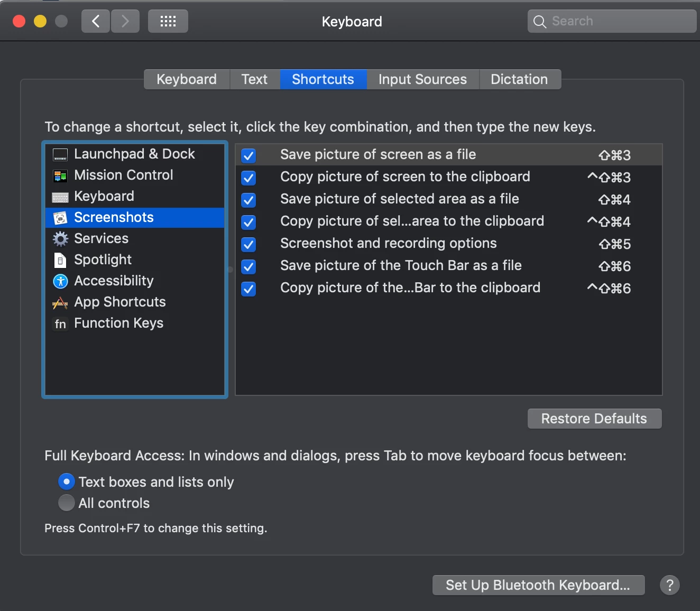This screenshot has width=700, height=611.
Task: Close the Keyboard preferences window
Action: click(x=19, y=21)
